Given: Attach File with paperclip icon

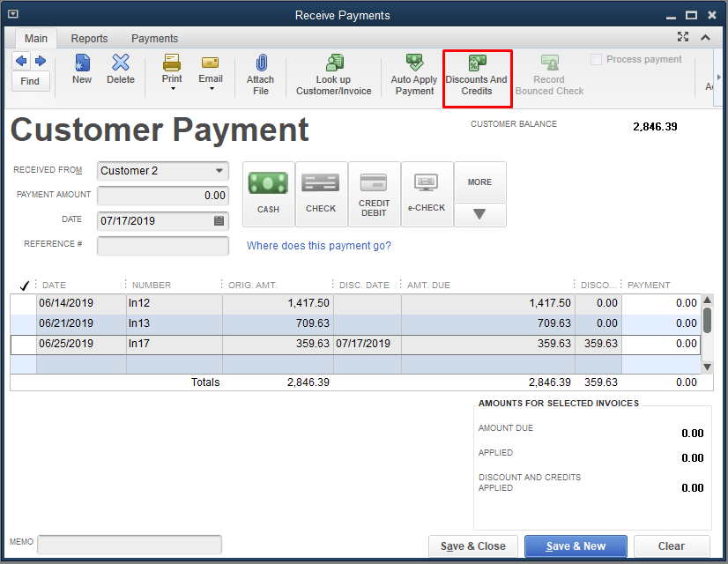Looking at the screenshot, I should pyautogui.click(x=261, y=74).
